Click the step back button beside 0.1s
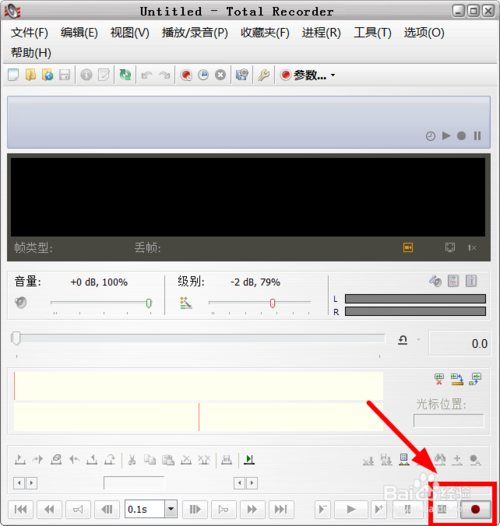The image size is (500, 526). pos(107,509)
